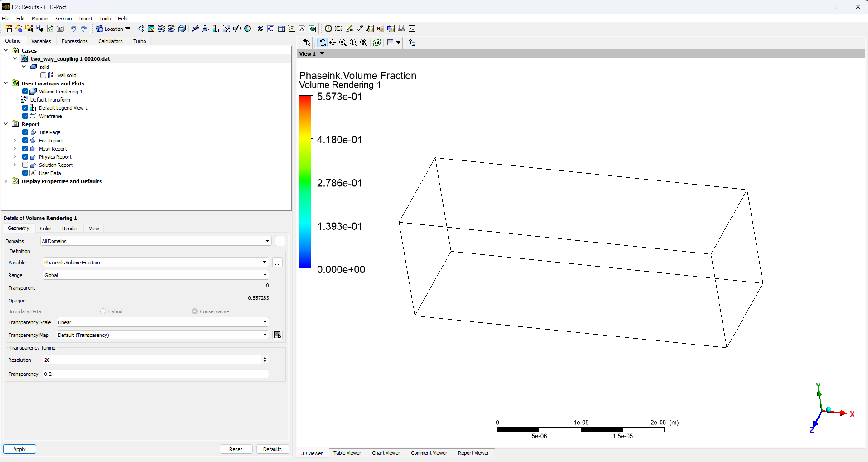Enable the wall solid checkbox

coord(43,75)
